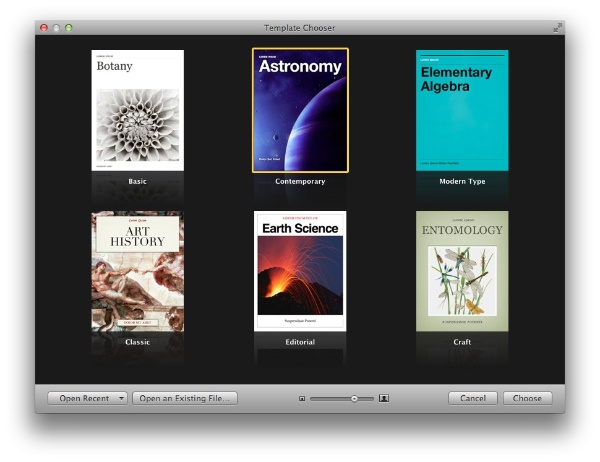The image size is (600, 462).
Task: Click the small thumbnail size icon
Action: [302, 398]
